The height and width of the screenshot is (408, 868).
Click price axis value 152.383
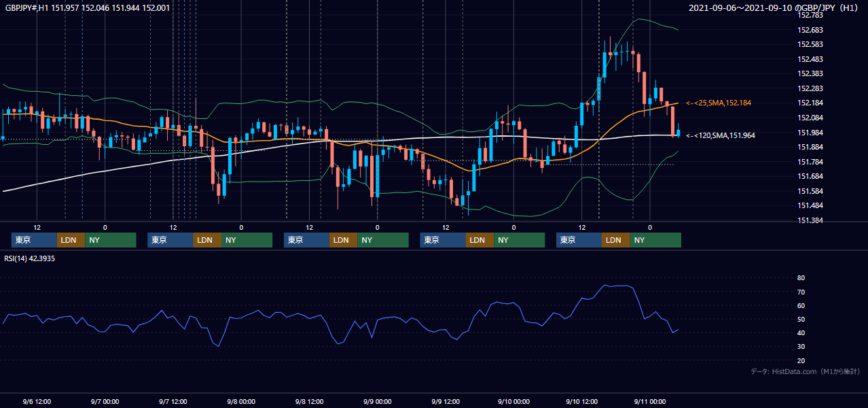pos(810,73)
